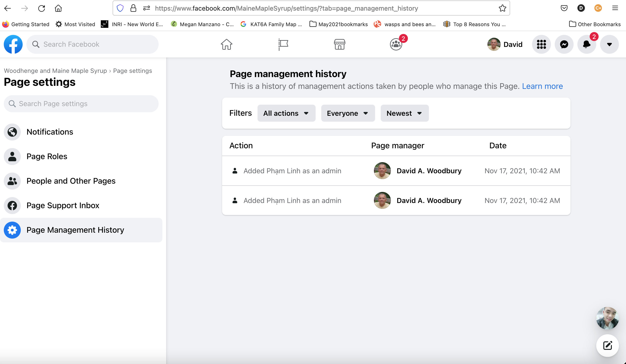Expand the Everyone filter dropdown
The height and width of the screenshot is (364, 626).
(348, 113)
